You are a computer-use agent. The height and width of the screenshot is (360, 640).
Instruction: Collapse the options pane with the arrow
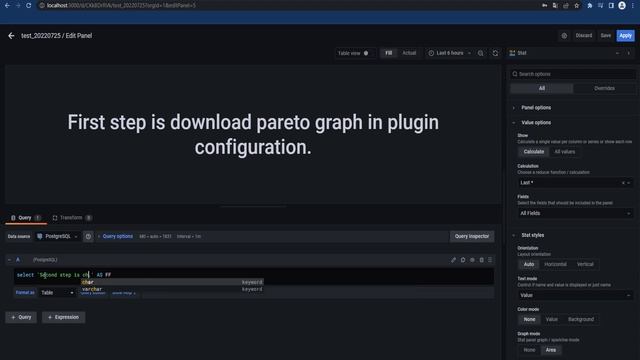(629, 53)
